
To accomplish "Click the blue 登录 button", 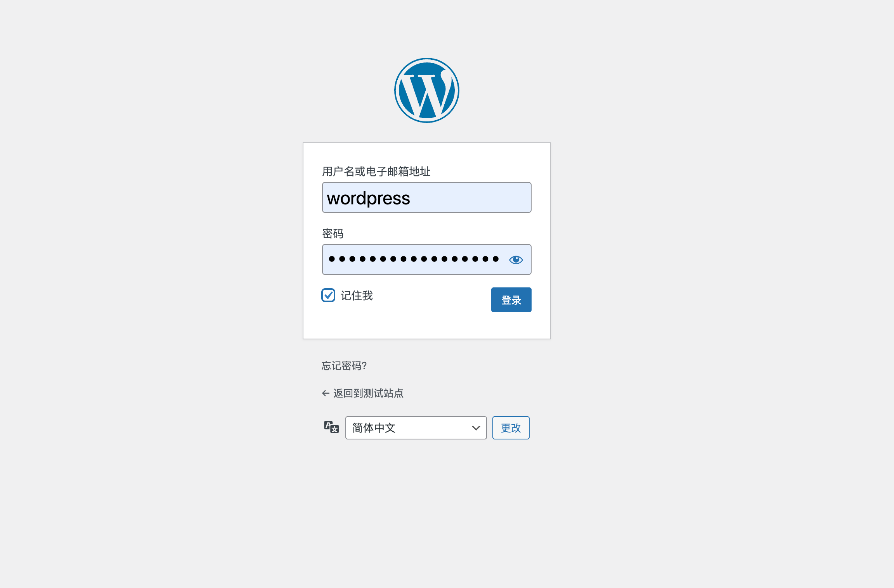I will (511, 300).
